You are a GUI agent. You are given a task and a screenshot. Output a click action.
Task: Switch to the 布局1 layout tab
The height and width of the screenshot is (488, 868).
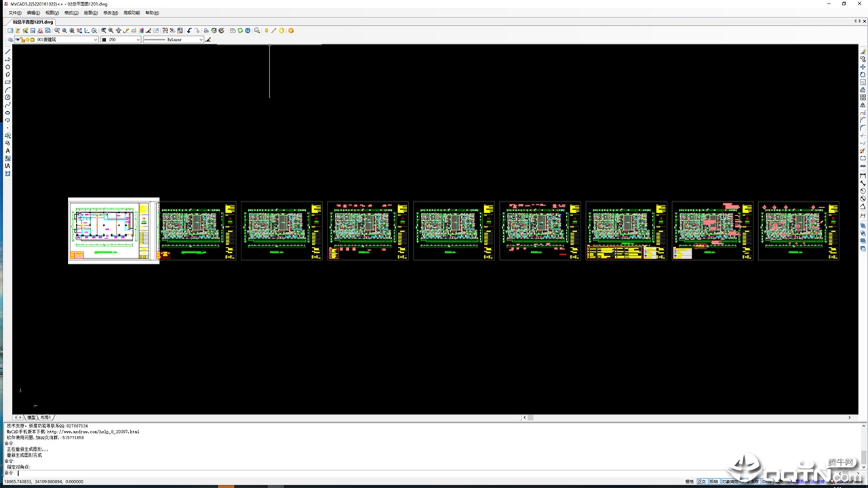point(45,418)
